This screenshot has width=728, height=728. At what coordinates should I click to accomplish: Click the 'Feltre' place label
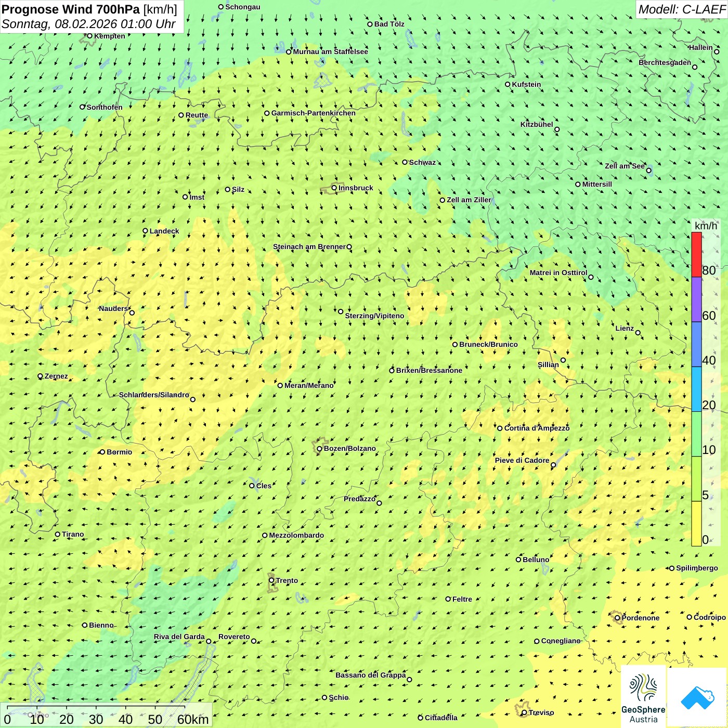462,599
